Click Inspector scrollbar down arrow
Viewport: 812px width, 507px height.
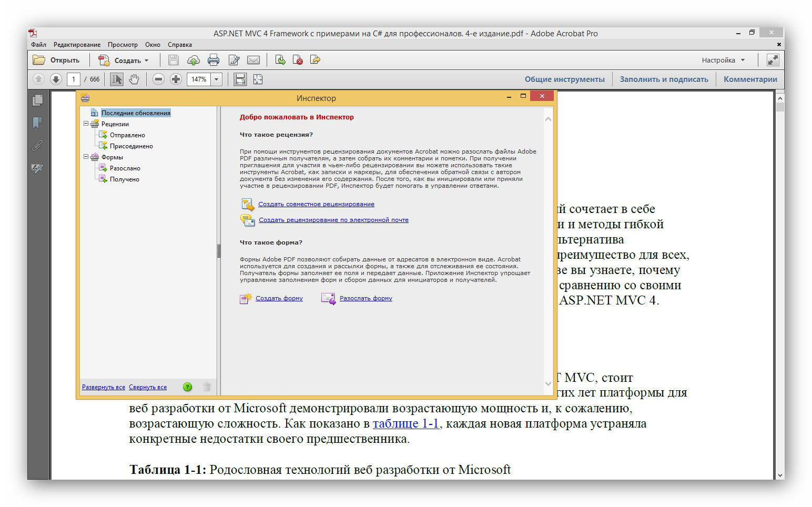548,383
